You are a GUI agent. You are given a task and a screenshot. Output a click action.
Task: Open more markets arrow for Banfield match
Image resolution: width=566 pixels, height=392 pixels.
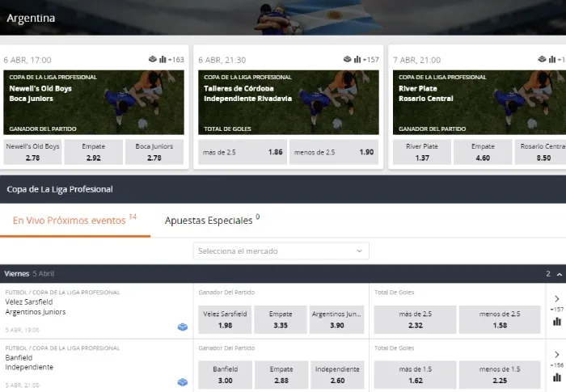(557, 355)
